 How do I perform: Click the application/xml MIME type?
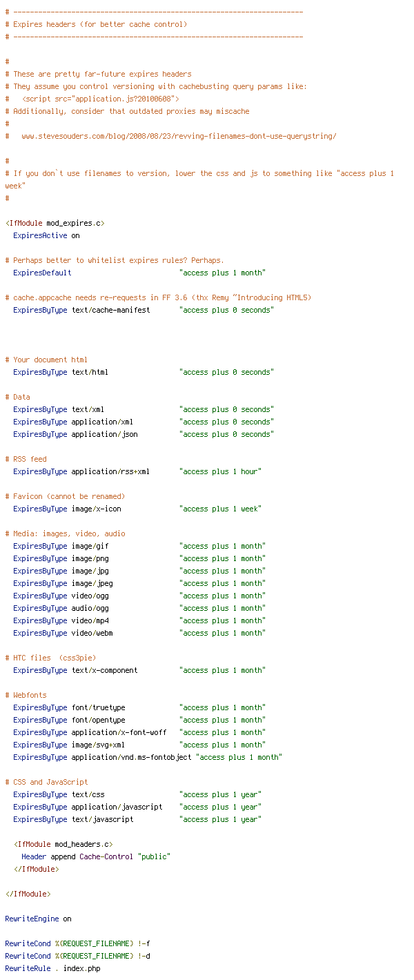(103, 422)
